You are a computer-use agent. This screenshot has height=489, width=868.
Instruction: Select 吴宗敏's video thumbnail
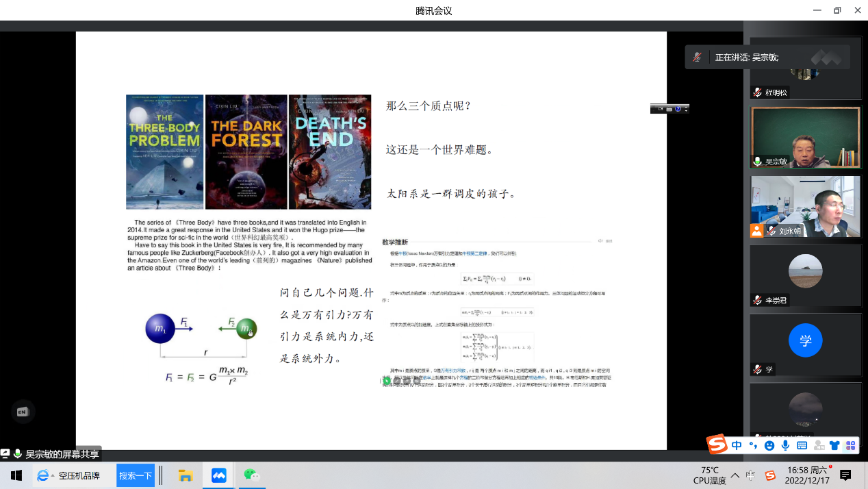pos(805,137)
